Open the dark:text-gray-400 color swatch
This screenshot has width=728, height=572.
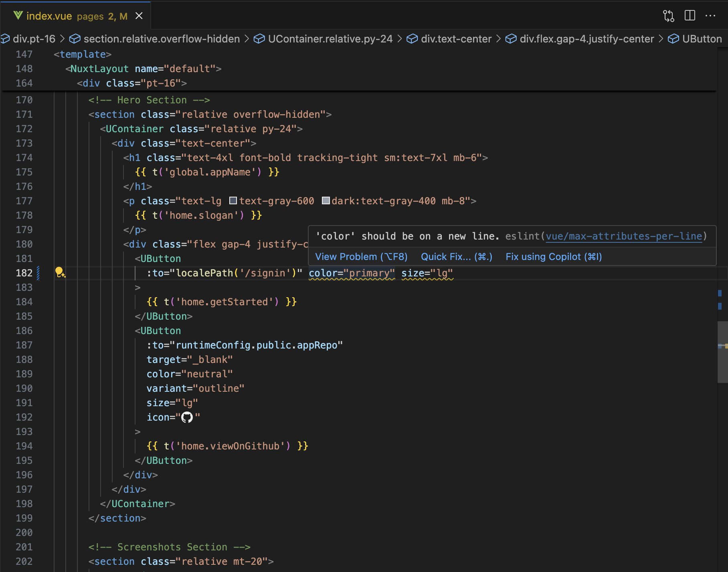[326, 201]
